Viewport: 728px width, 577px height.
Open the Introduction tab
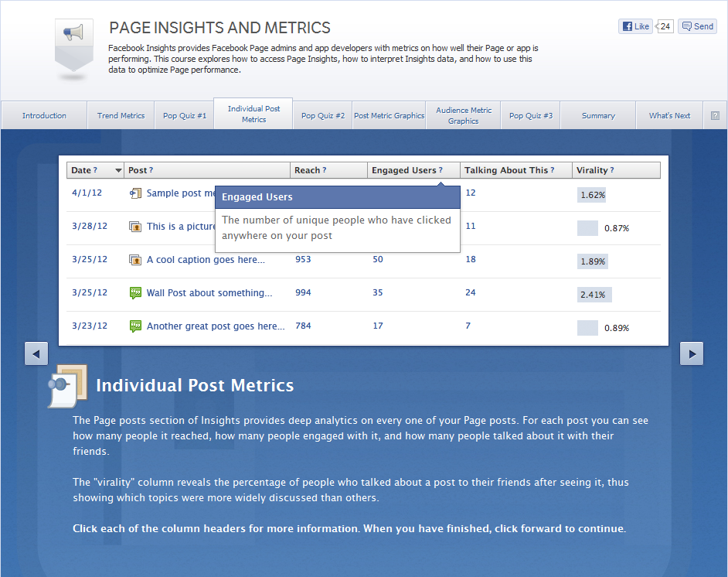click(x=44, y=116)
